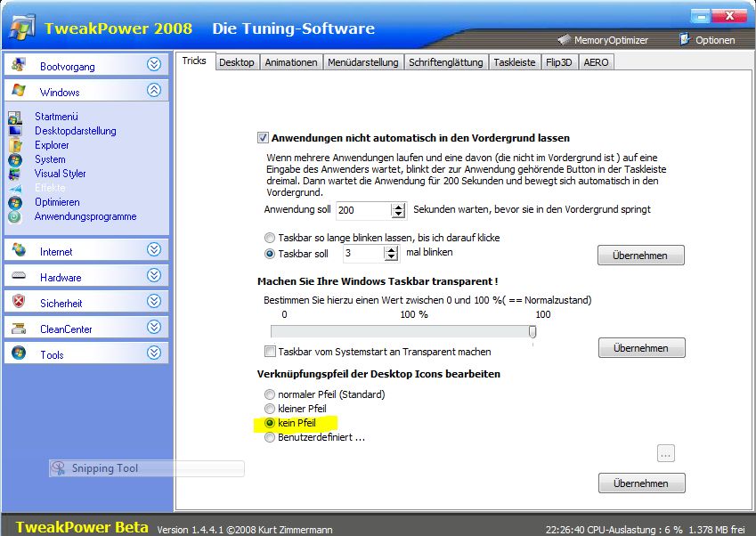756x536 pixels.
Task: Click the Snipping Tool scissors icon
Action: tap(58, 468)
